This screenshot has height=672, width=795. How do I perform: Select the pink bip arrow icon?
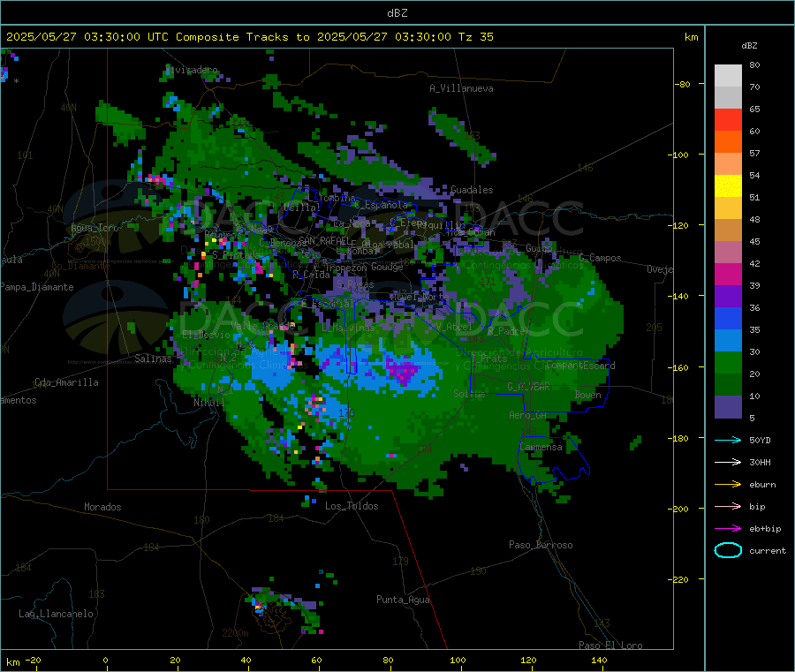click(728, 506)
